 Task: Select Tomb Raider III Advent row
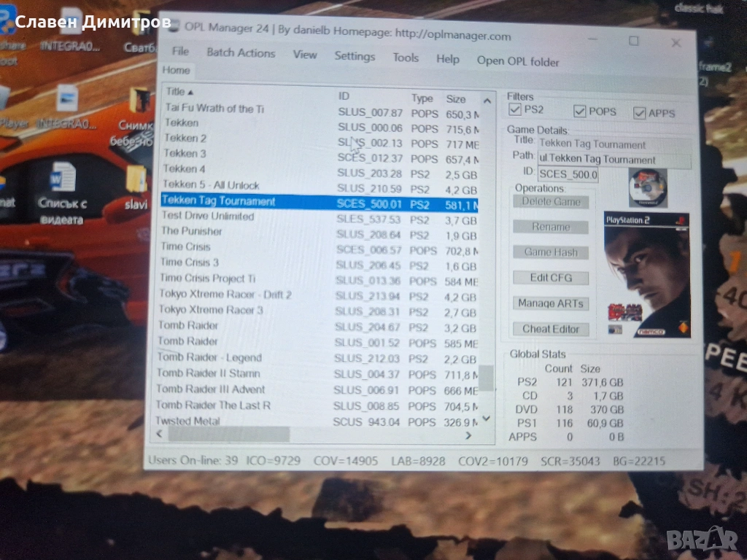pos(316,390)
